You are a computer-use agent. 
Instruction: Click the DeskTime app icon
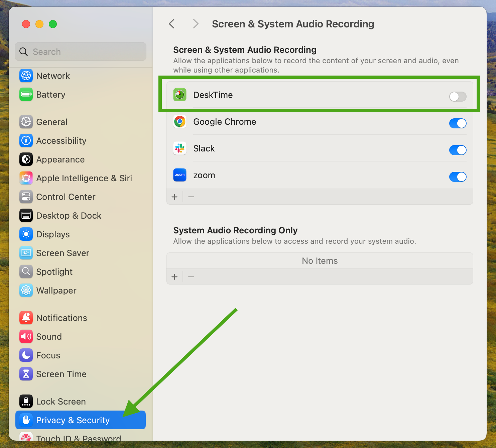click(x=180, y=95)
